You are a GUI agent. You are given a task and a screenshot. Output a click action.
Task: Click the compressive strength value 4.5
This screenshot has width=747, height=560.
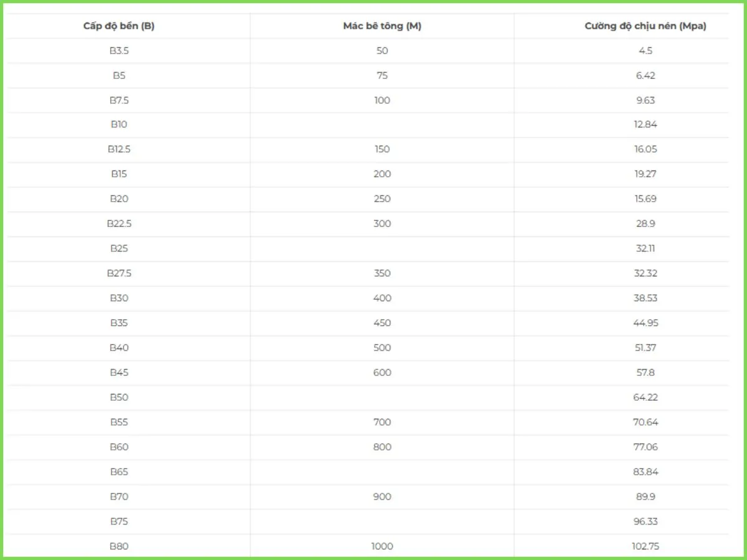click(646, 50)
